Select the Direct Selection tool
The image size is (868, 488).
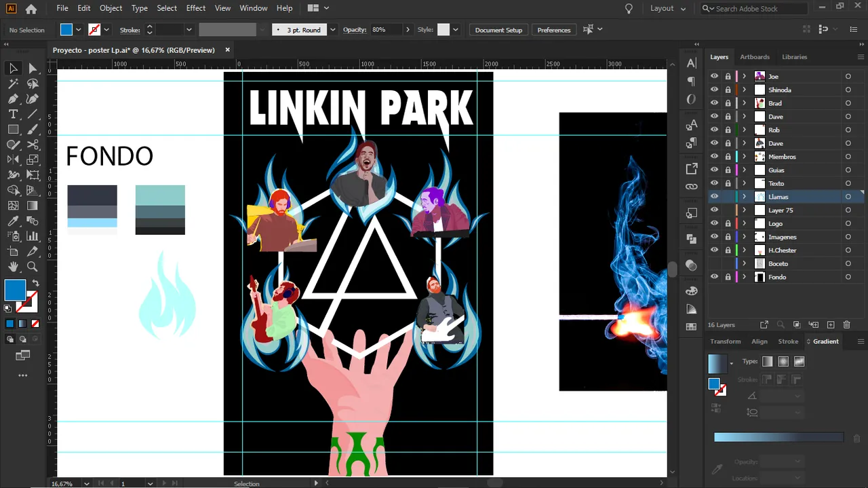33,68
